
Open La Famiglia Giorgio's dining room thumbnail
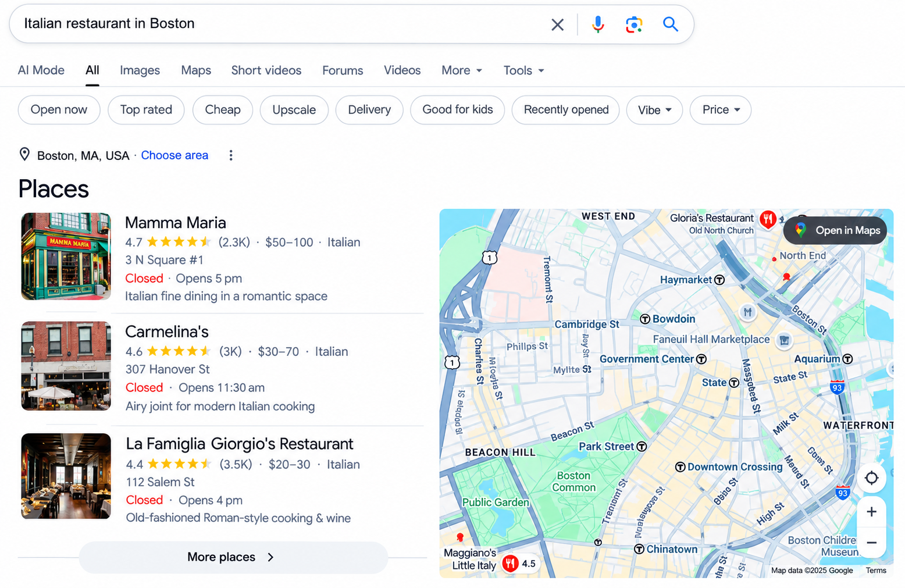point(66,476)
